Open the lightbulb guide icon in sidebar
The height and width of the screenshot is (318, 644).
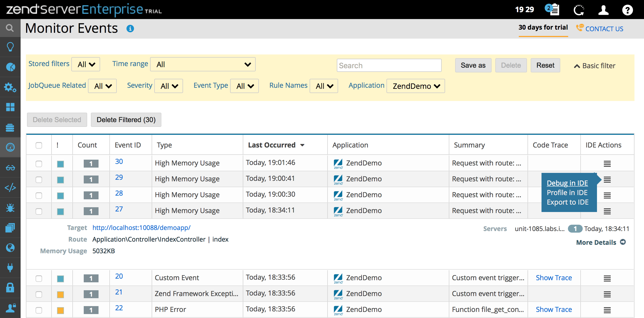click(10, 47)
